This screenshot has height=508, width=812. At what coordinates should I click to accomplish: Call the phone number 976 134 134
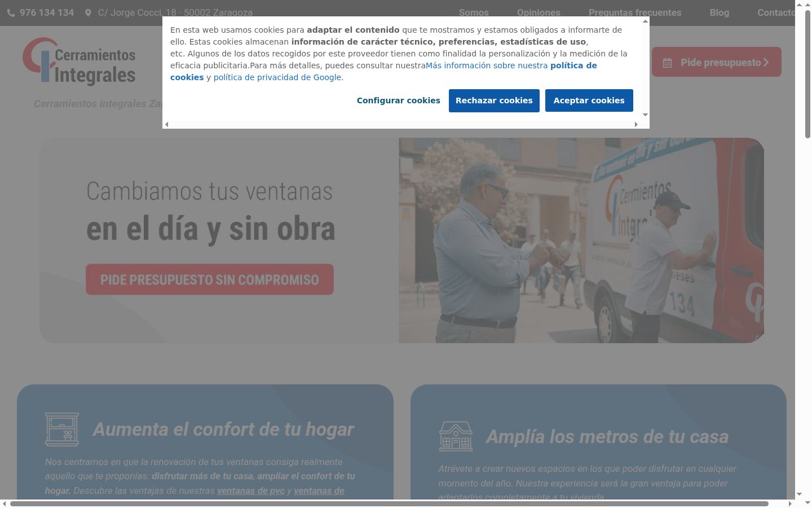(x=47, y=12)
